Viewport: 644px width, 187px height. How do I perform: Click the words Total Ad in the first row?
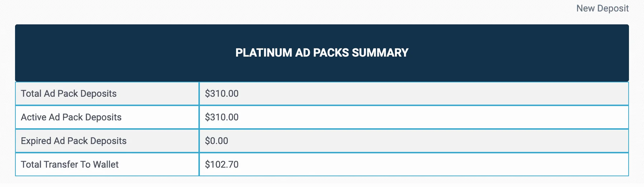tap(38, 93)
